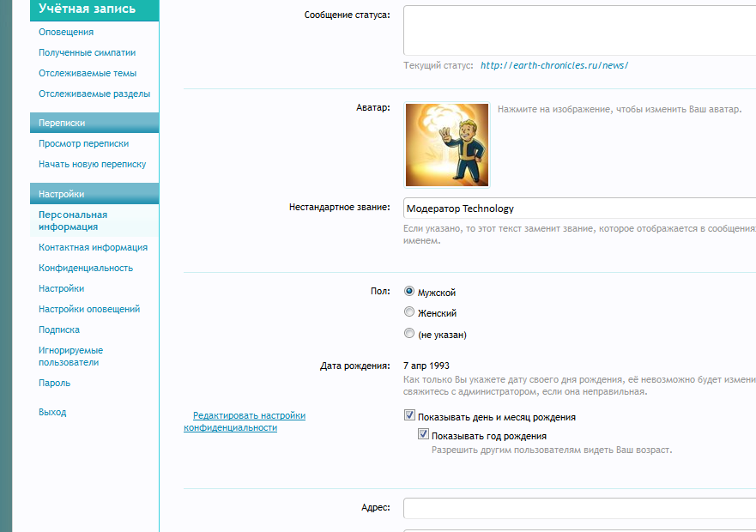Viewport: 756px width, 532px height.
Task: Toggle Показывать год рождения checkbox
Action: coord(423,434)
